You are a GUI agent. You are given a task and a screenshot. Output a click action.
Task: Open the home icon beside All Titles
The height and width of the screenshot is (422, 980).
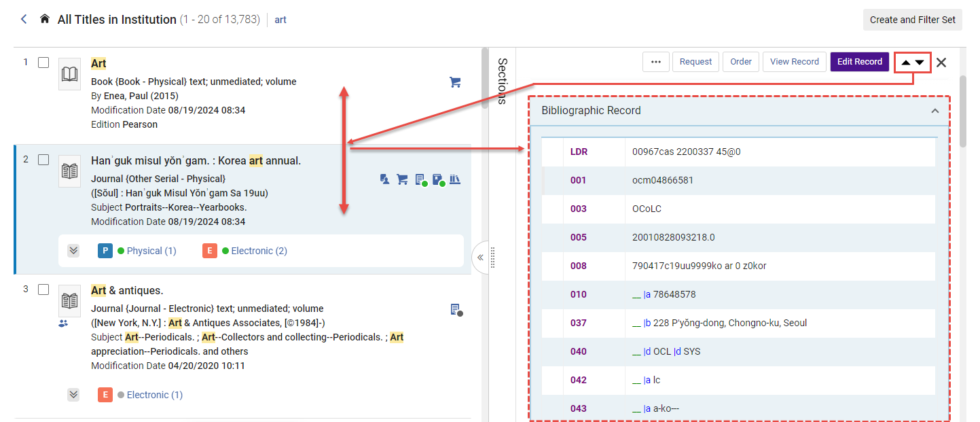click(45, 19)
